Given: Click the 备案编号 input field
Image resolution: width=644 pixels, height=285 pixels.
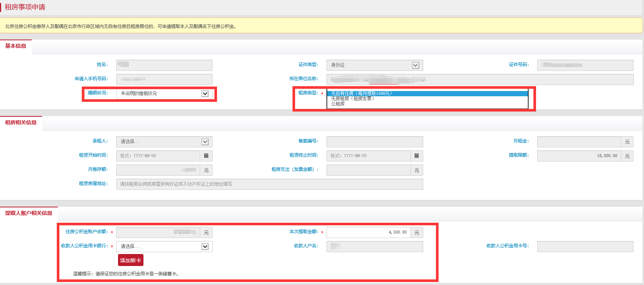Looking at the screenshot, I should [x=374, y=142].
